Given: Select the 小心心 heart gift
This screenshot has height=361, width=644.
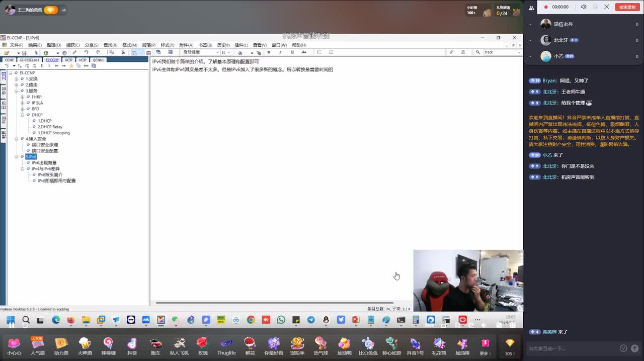Looking at the screenshot, I should pos(14,346).
